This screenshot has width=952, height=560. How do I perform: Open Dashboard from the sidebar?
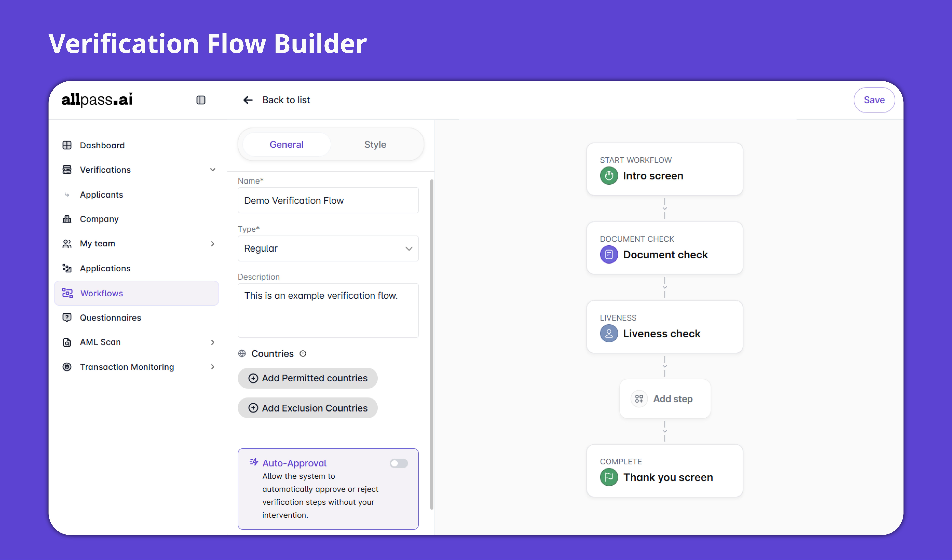pyautogui.click(x=102, y=145)
